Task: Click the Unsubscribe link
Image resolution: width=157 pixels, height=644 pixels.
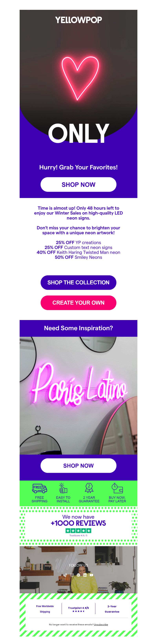Action: pyautogui.click(x=101, y=625)
